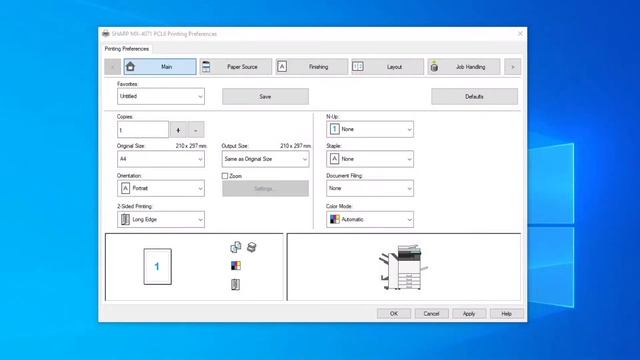Screen dimensions: 640x360
Task: Open the Job Handling tab
Action: pyautogui.click(x=464, y=67)
